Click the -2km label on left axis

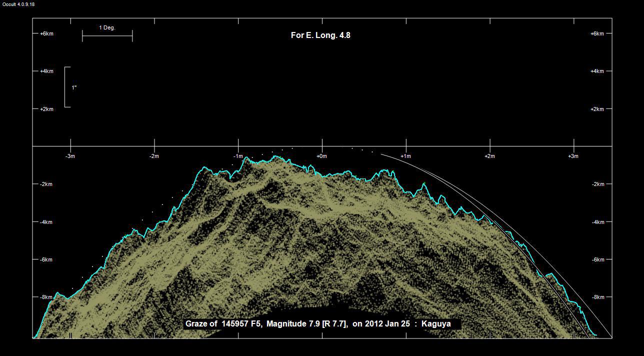[46, 184]
